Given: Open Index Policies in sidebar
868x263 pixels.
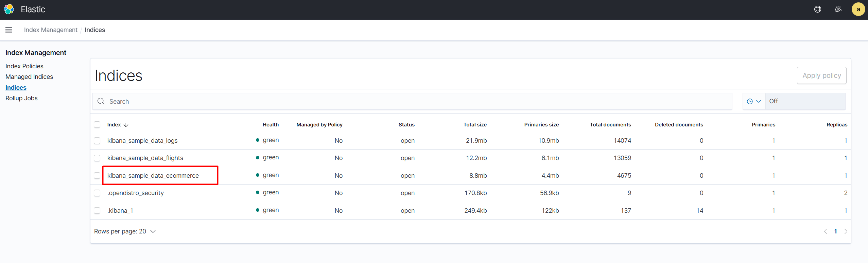Looking at the screenshot, I should coord(24,66).
